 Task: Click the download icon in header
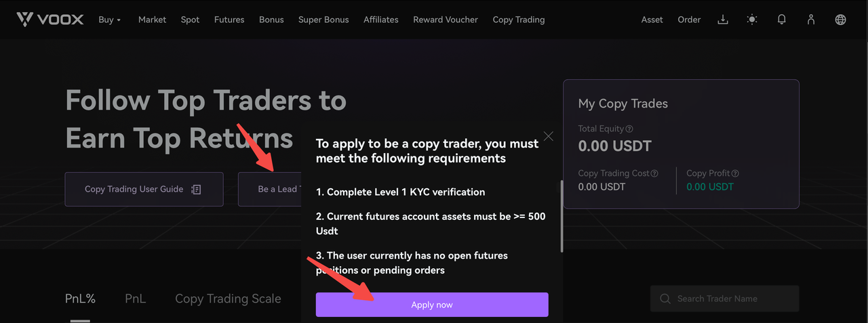coord(723,20)
